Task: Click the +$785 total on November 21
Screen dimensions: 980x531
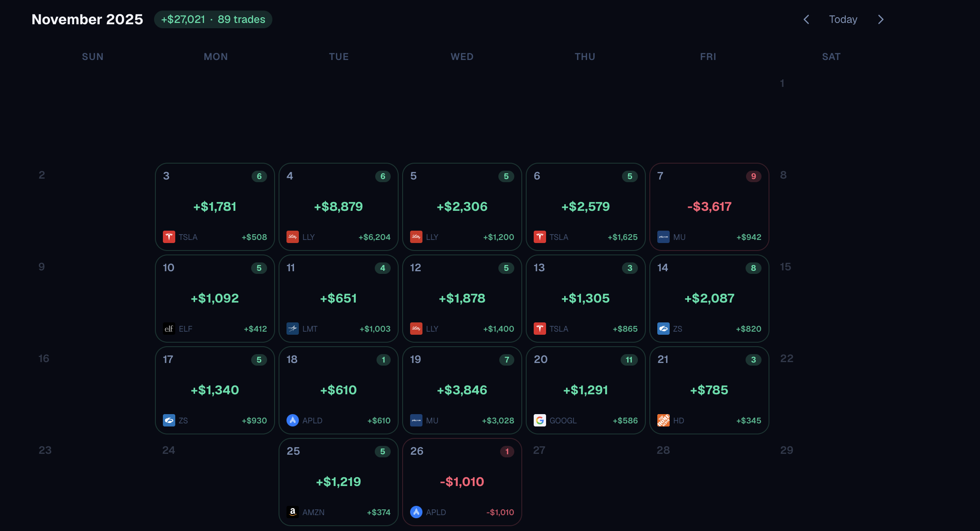Action: [709, 390]
